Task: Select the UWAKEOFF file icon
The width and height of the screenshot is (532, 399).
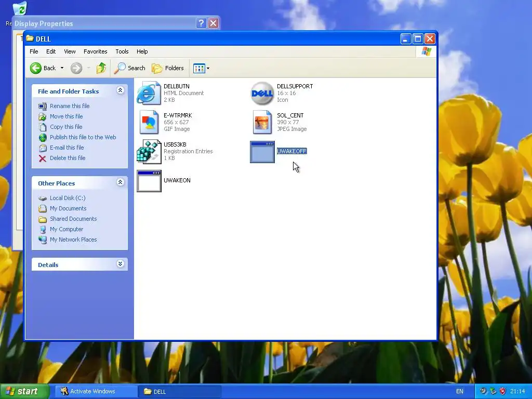Action: 262,152
